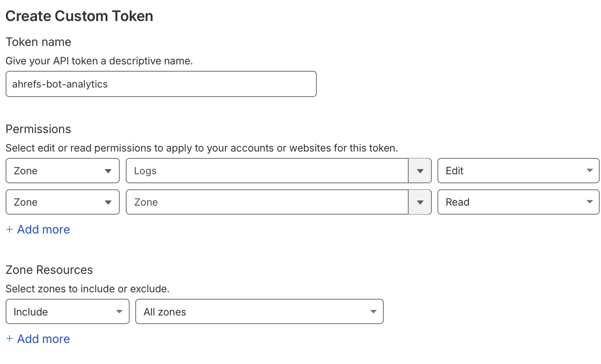
Task: Click the caret inside the Include selector
Action: (x=119, y=312)
